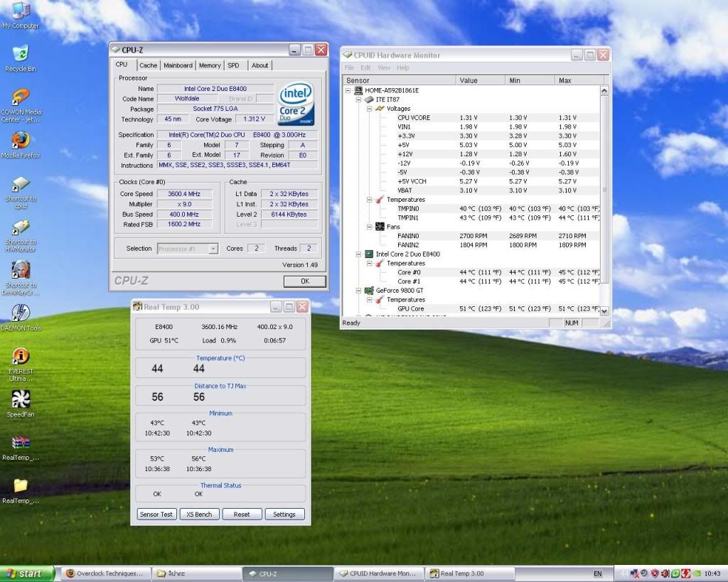The image size is (728, 582).
Task: Open the Recycle Bin icon
Action: (21, 54)
